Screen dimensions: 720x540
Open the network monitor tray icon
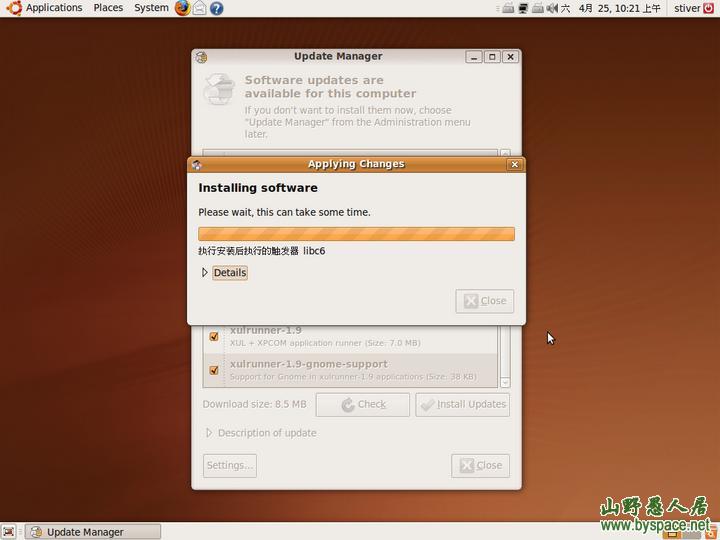[523, 8]
